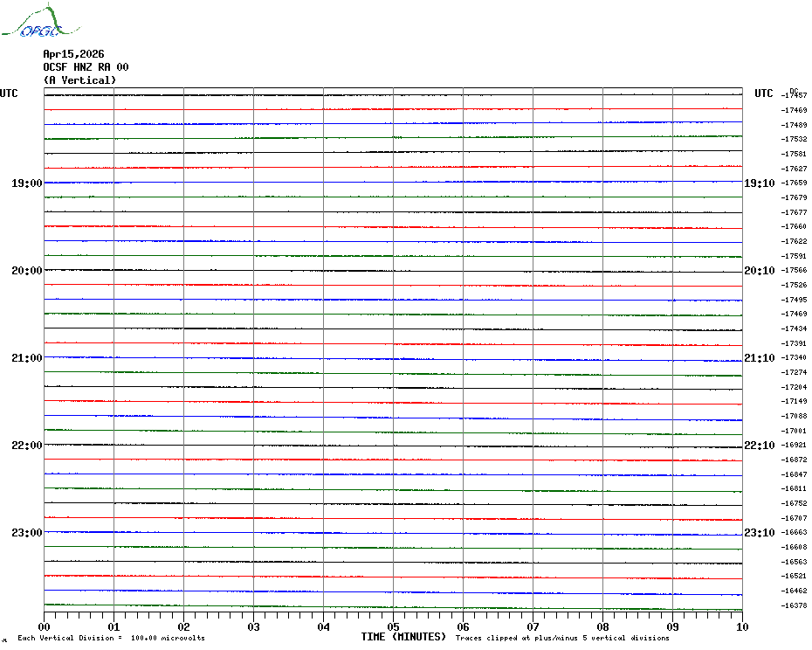The image size is (812, 650).
Task: Click the '19:10' time label
Action: click(760, 183)
